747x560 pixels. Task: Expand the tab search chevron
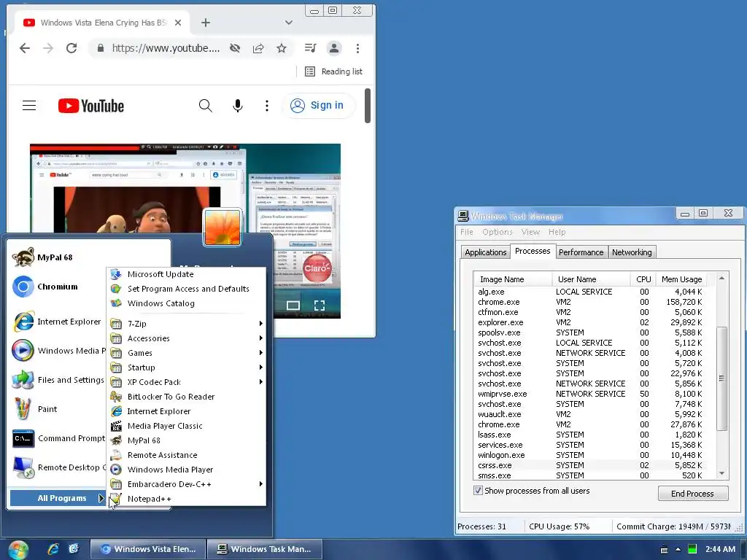[x=289, y=23]
